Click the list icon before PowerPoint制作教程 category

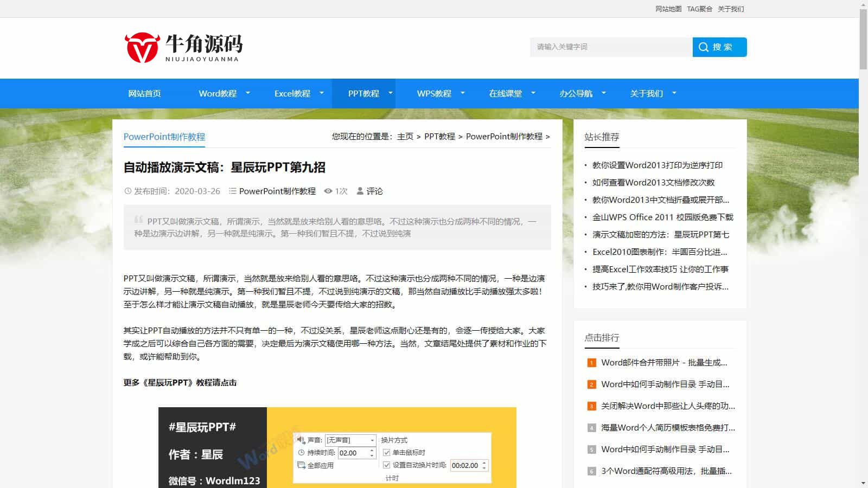(233, 191)
